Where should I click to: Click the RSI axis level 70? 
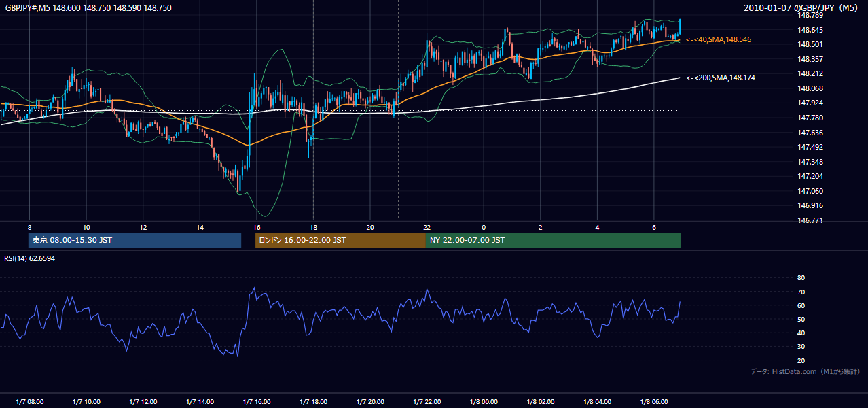[x=801, y=292]
